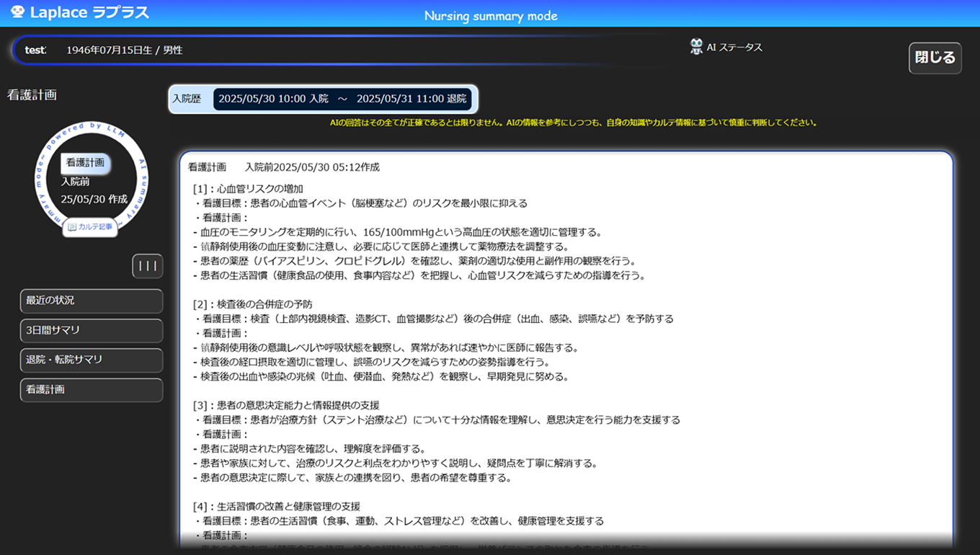
Task: Open the カルテ記事 chart notes button
Action: click(x=90, y=226)
